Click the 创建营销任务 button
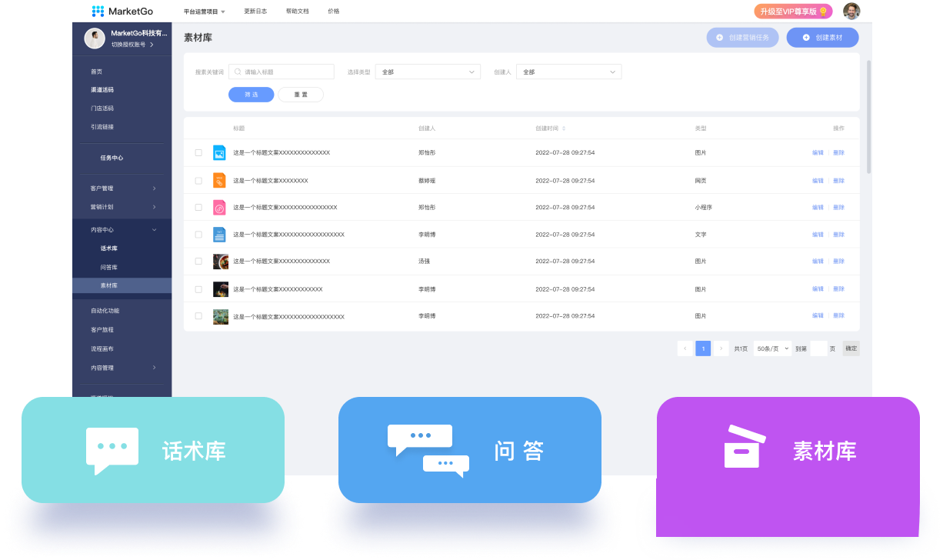943x560 pixels. point(743,38)
